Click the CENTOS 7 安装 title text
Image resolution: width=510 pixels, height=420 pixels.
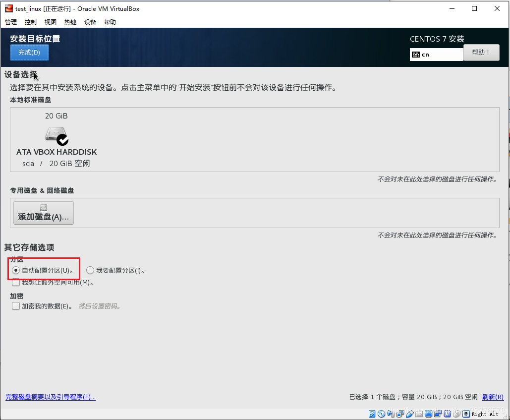[x=437, y=39]
